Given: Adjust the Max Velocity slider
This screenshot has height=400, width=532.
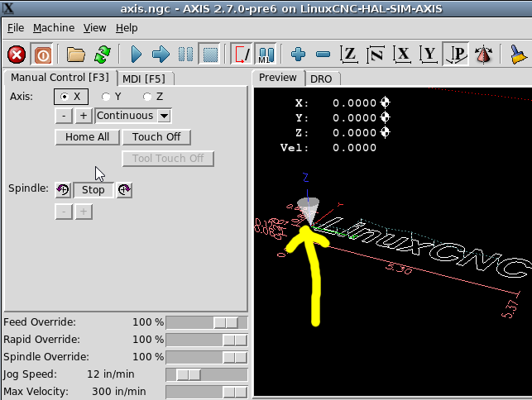Looking at the screenshot, I should coord(207,392).
